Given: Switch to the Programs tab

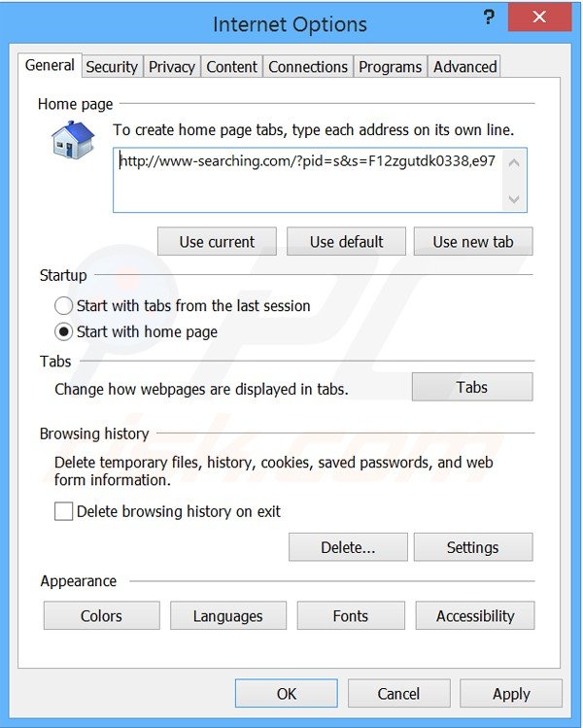Looking at the screenshot, I should point(390,67).
